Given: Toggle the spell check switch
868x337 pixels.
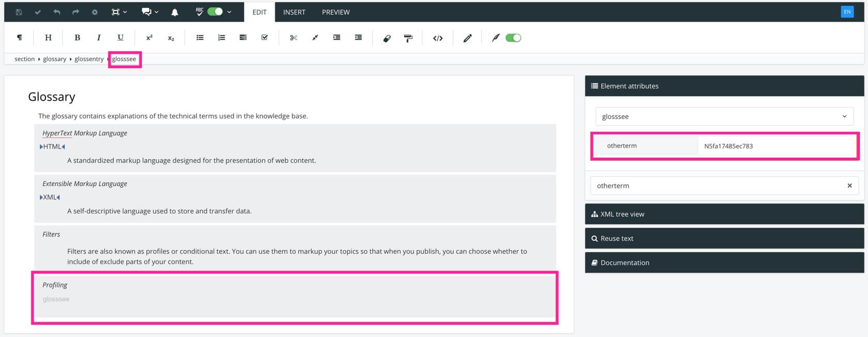Looking at the screenshot, I should (x=215, y=11).
